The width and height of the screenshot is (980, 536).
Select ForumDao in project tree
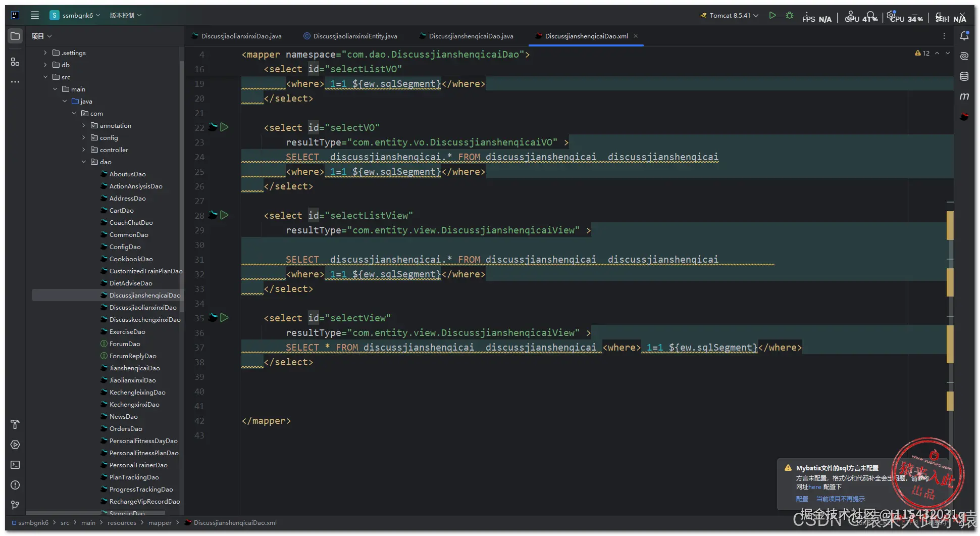[x=125, y=344]
